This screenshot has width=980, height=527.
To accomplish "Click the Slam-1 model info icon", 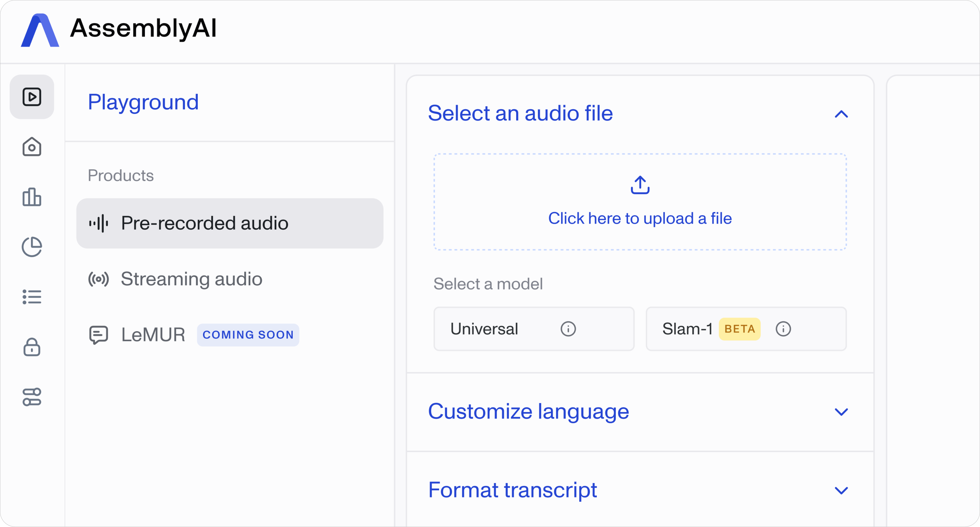I will (x=783, y=329).
